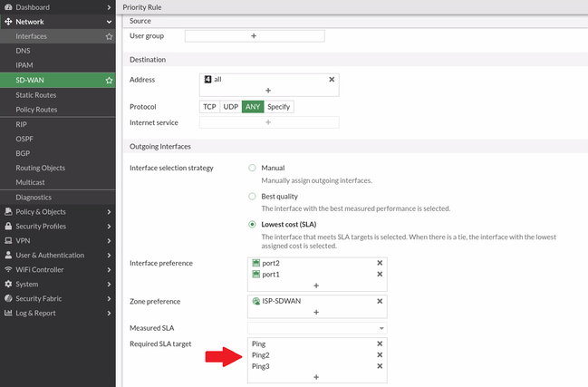Remove ISP-SDWAN from Zone preference

(380, 301)
